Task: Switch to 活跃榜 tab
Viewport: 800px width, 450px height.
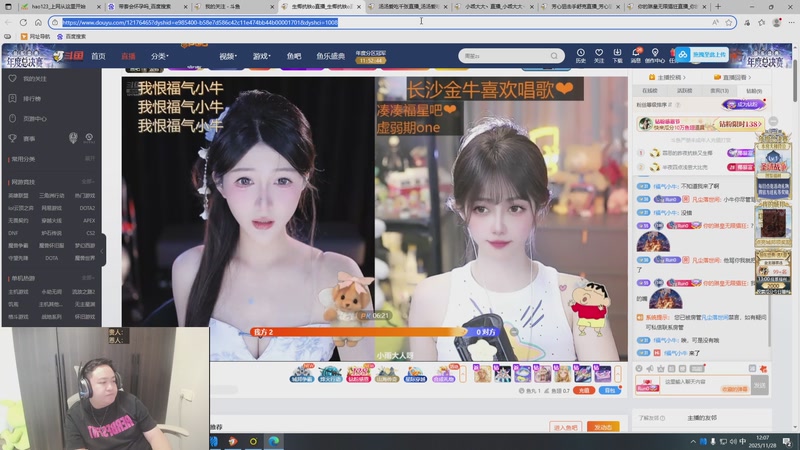Action: tap(684, 90)
